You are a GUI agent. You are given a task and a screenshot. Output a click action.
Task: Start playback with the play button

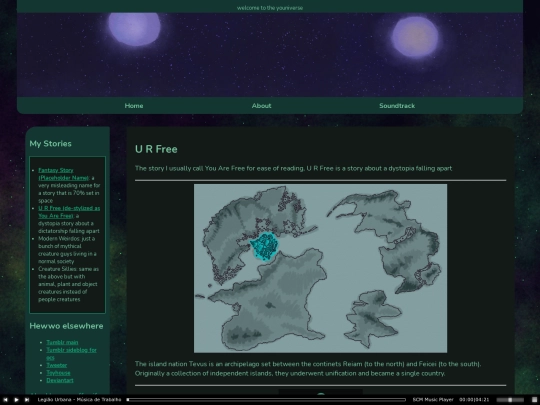click(16, 399)
